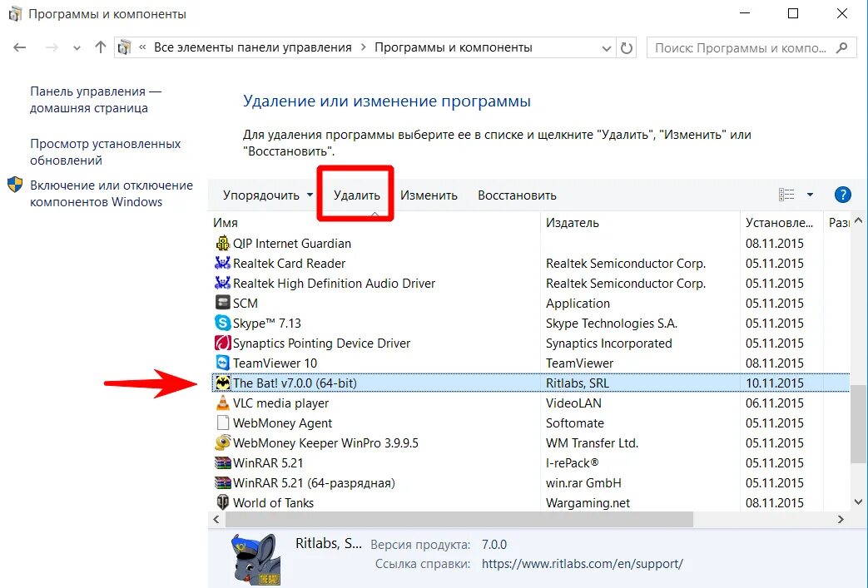Click Изменить in the toolbar
The height and width of the screenshot is (588, 868).
coord(429,195)
